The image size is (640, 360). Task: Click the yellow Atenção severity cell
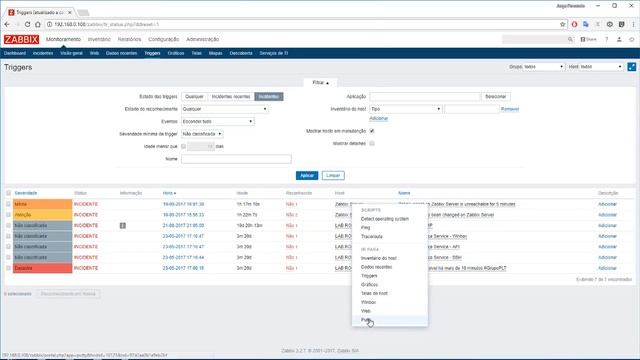[42, 215]
